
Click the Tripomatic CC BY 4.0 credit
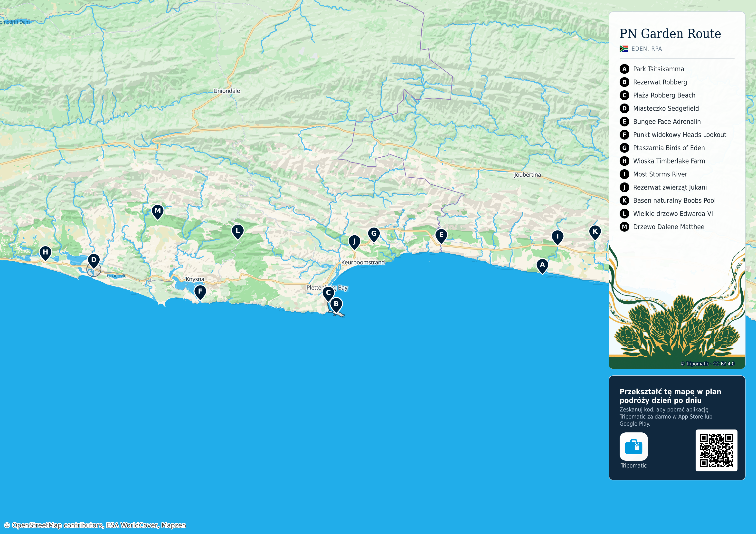[708, 364]
